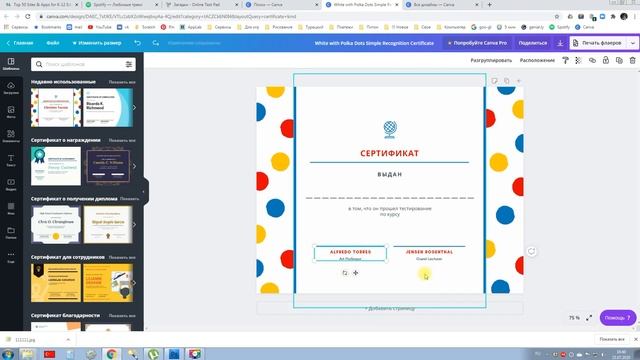
Task: Click the copy style paint-roller icon
Action: tap(565, 60)
